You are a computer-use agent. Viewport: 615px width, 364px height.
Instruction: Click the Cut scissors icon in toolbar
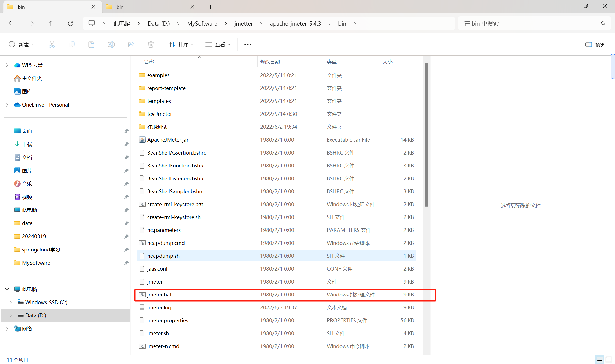pos(52,44)
